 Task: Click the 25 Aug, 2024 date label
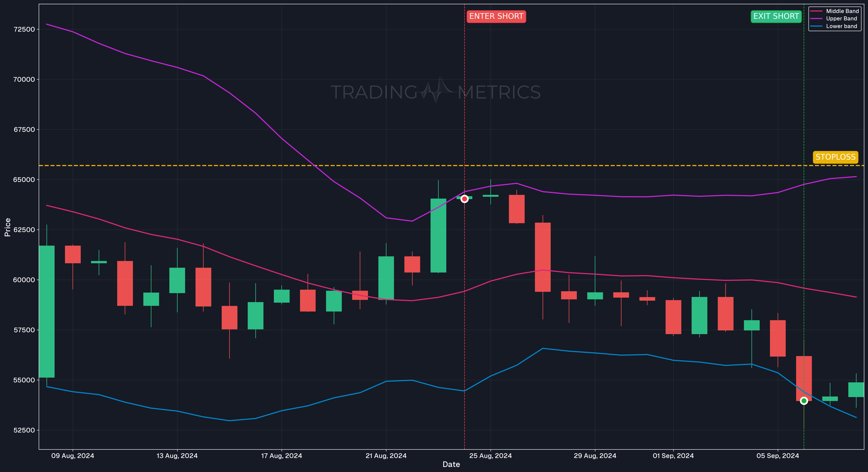(x=491, y=456)
